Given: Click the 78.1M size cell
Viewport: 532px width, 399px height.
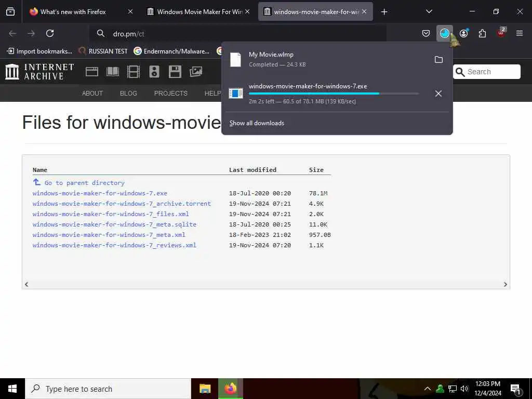Looking at the screenshot, I should (x=318, y=193).
